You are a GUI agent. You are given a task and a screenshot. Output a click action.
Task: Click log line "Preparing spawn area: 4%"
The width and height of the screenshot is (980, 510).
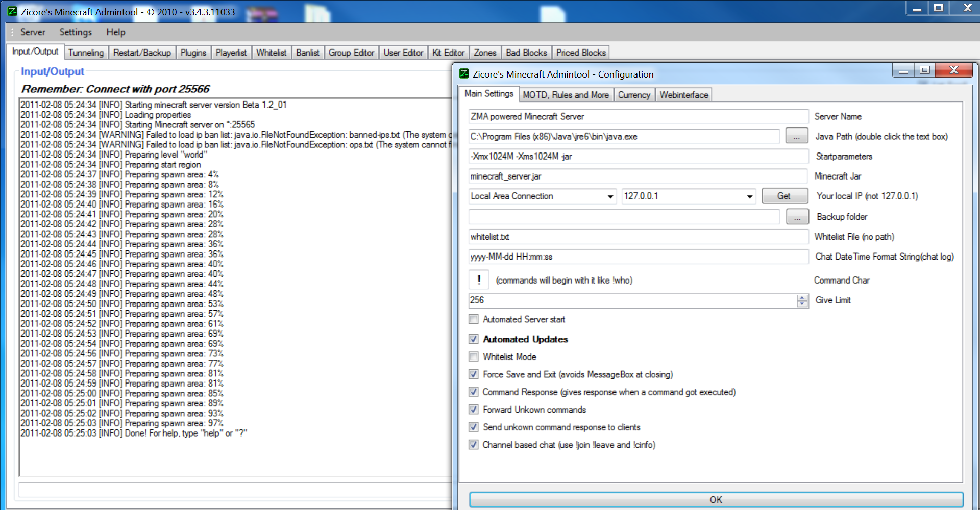coord(119,174)
